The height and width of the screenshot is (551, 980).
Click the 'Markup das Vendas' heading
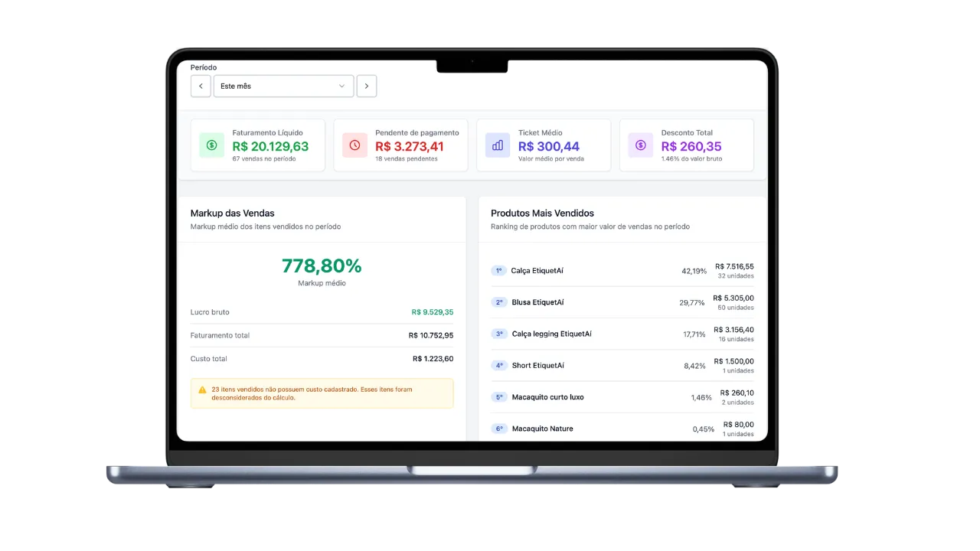[x=233, y=214]
